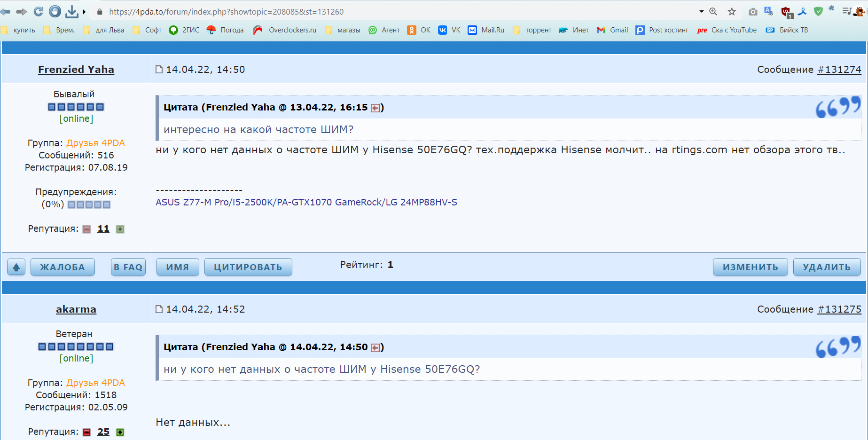
Task: Open the для Льва bookmark folder
Action: tap(103, 30)
